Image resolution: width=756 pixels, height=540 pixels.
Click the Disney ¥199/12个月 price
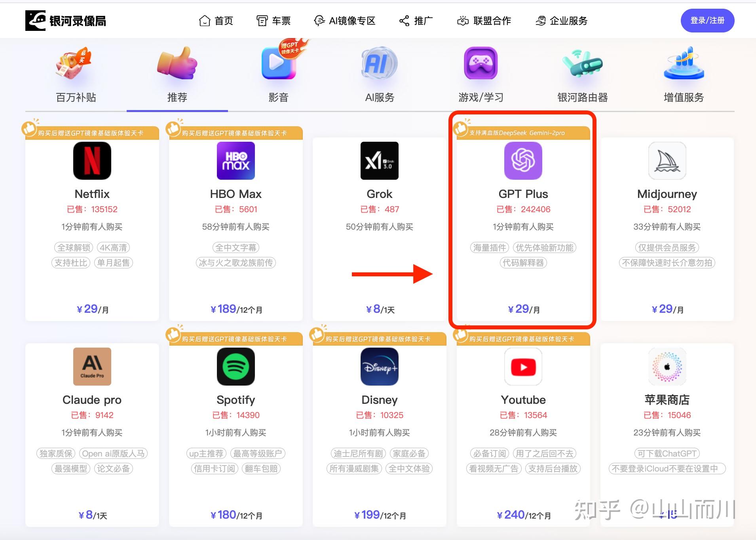(380, 515)
